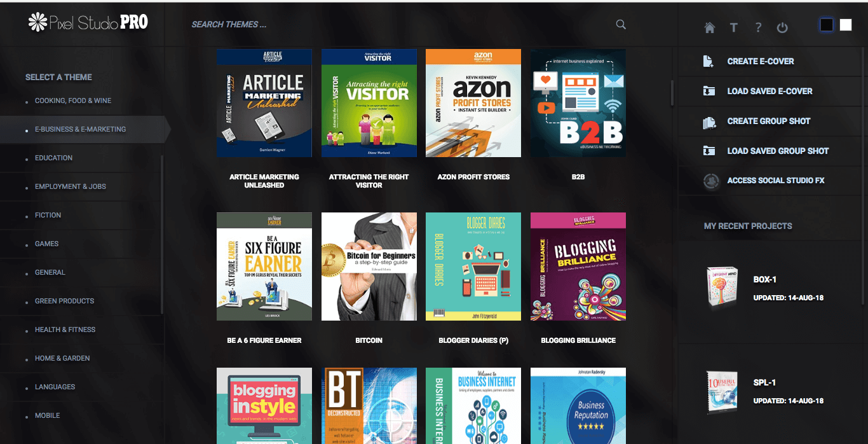
Task: Click the 'BITCOIN' caption text
Action: point(369,340)
